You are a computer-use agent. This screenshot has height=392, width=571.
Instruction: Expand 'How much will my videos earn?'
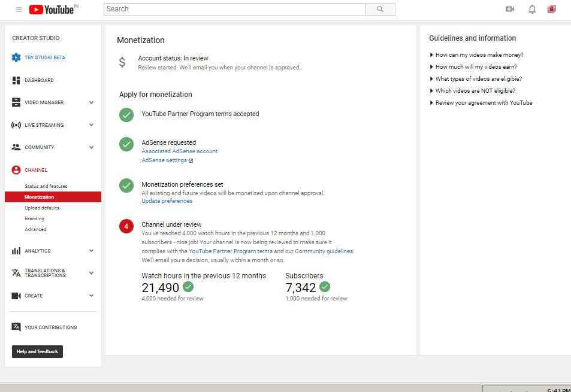[473, 67]
